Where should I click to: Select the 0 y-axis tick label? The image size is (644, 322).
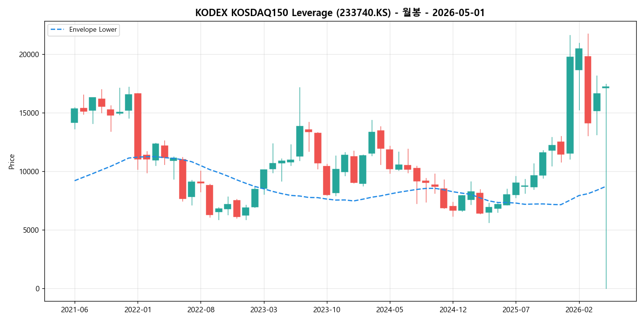(39, 289)
